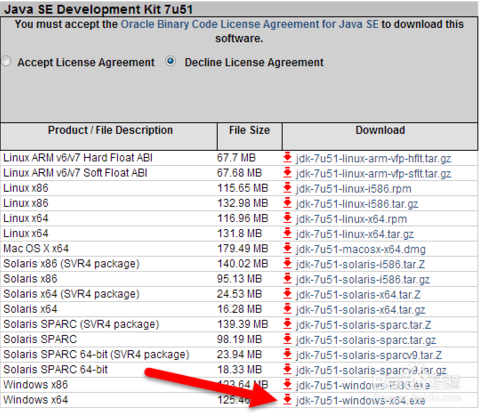Click download icon for linux-arm-vfp-hflt.tar.gz
Viewport: 480px width, 413px height.
click(x=287, y=158)
